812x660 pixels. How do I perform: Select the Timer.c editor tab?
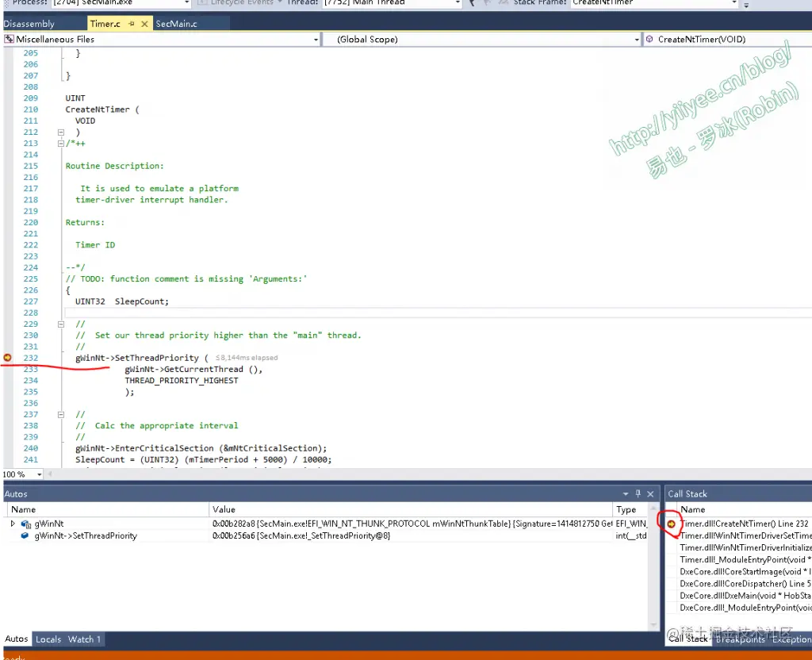click(x=105, y=24)
